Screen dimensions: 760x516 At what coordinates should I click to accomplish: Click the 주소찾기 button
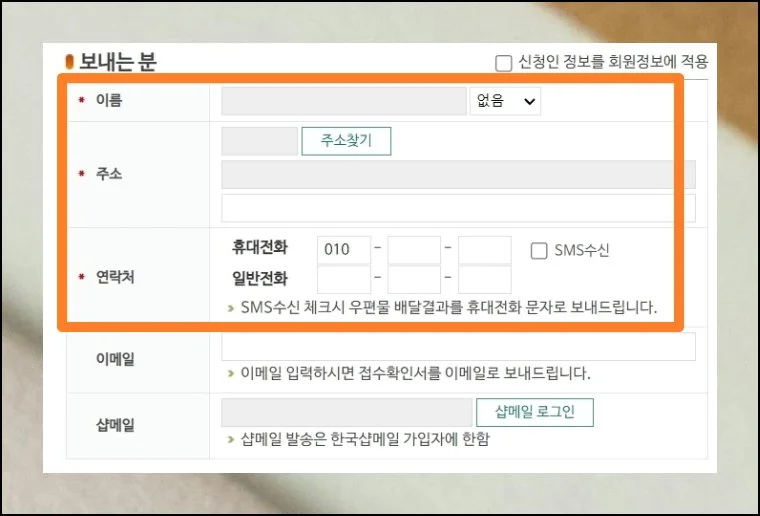(346, 141)
